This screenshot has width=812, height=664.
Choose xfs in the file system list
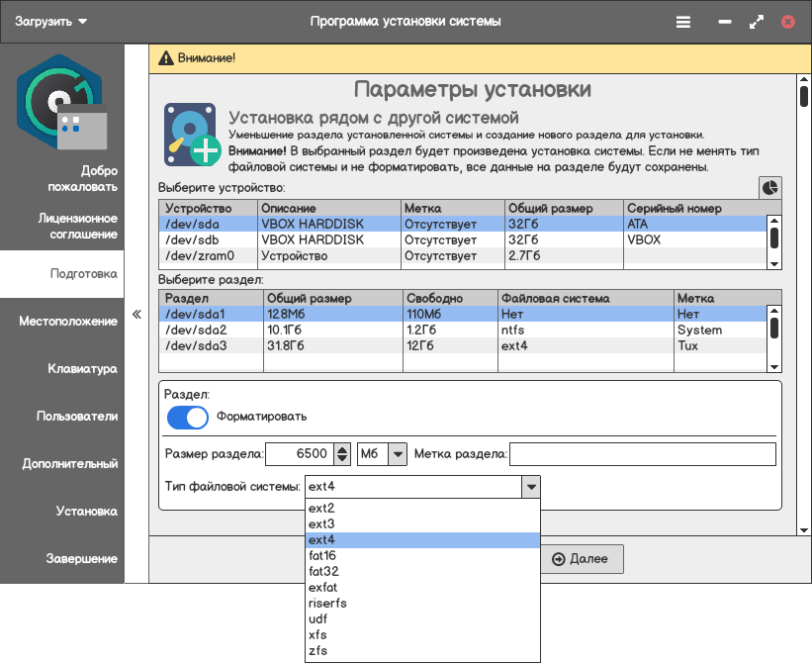click(317, 634)
